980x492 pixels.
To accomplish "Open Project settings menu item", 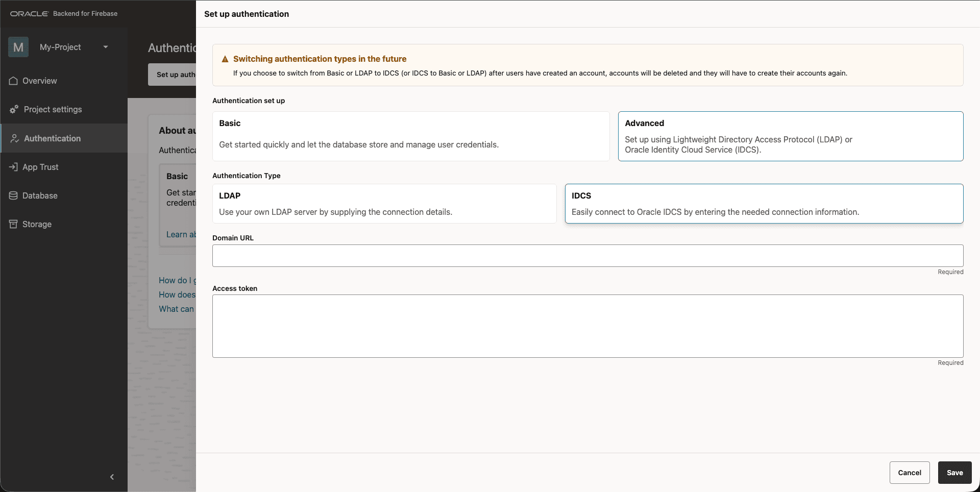I will 64,109.
